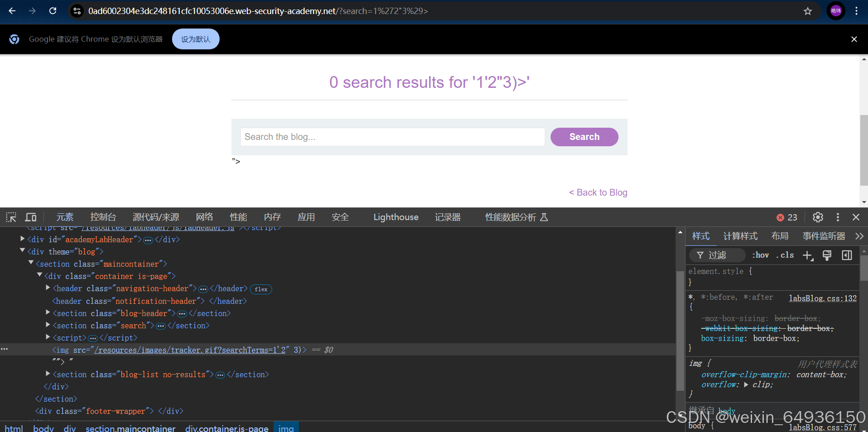This screenshot has width=868, height=432.
Task: Expand the section class="search" node
Action: tap(48, 324)
